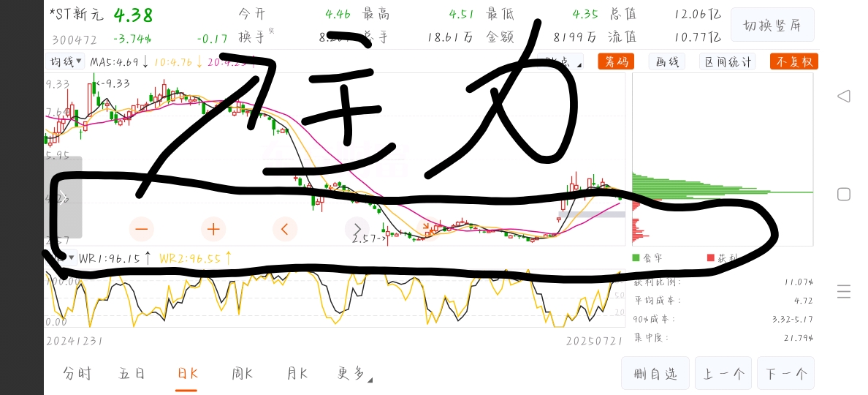The image size is (868, 395).
Task: Zoom in chart with plus icon
Action: click(213, 229)
